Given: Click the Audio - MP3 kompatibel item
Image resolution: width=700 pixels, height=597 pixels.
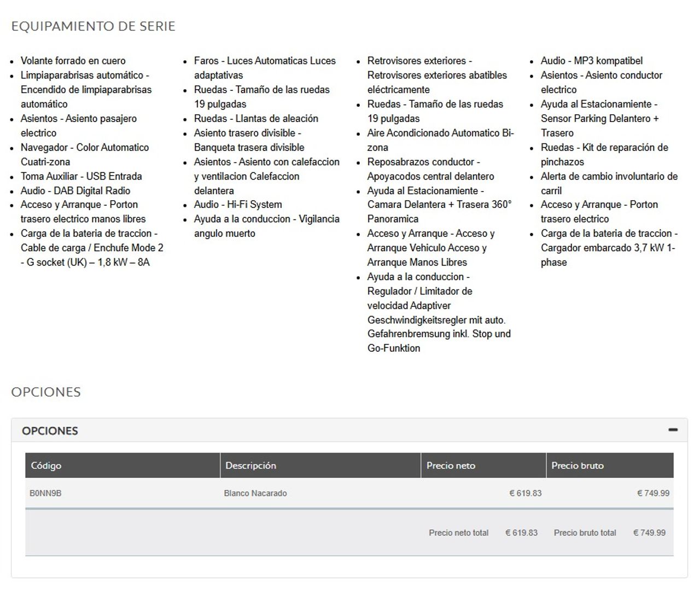Looking at the screenshot, I should point(592,61).
